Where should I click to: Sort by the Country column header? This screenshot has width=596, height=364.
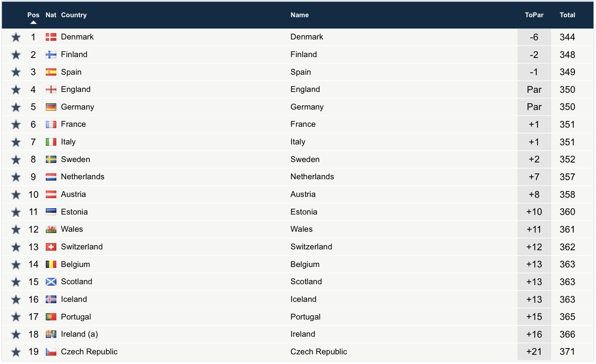(74, 15)
